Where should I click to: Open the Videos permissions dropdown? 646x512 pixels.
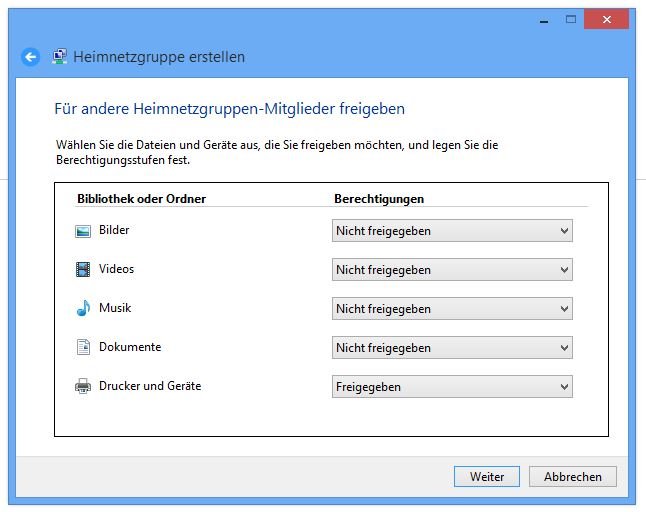click(x=452, y=270)
